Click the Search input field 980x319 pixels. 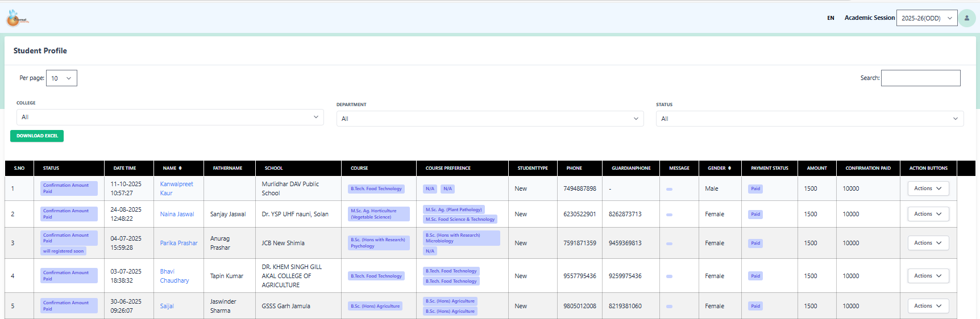[920, 78]
